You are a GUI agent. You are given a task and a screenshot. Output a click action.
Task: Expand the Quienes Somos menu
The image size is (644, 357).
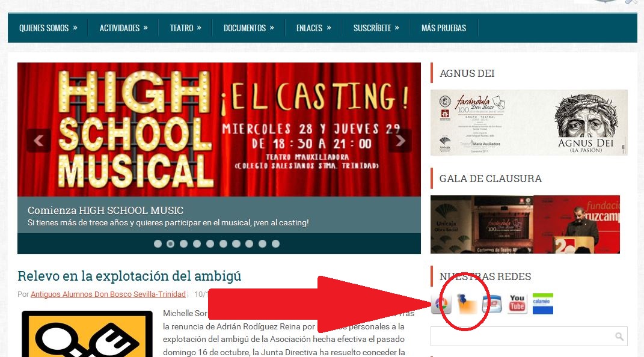coord(48,28)
